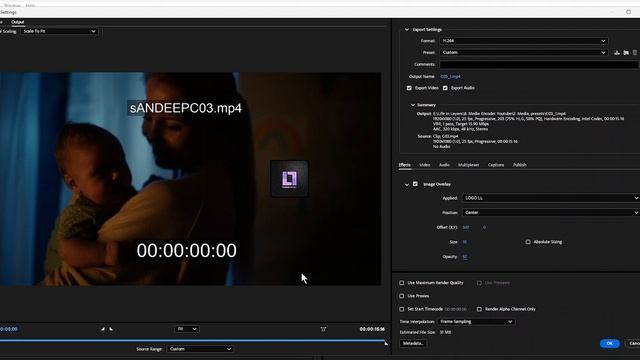640x360 pixels.
Task: Open the Position dropdown showing Center
Action: click(551, 213)
